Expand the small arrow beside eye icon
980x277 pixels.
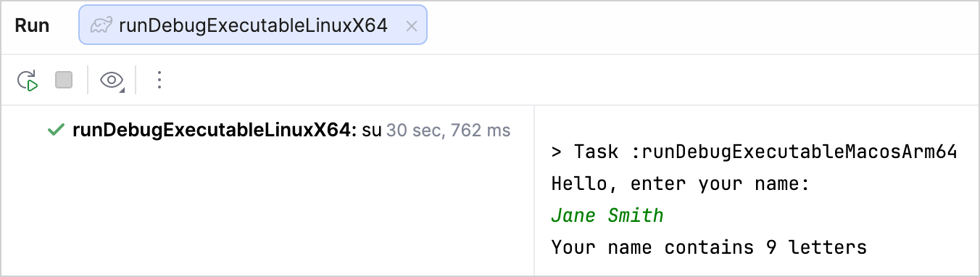tap(122, 90)
